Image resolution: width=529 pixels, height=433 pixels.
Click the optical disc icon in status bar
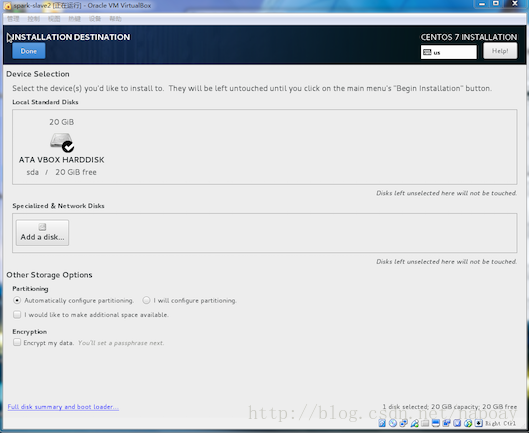click(393, 423)
